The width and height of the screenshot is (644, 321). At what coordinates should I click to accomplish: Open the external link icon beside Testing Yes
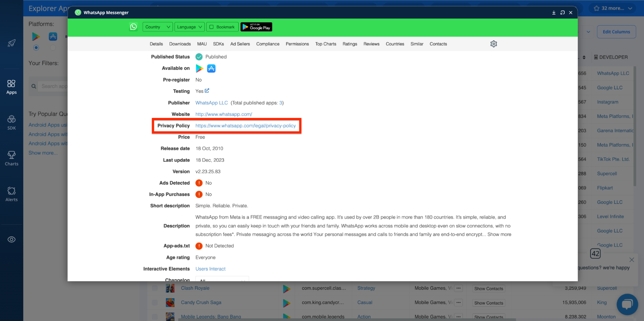[x=207, y=91]
